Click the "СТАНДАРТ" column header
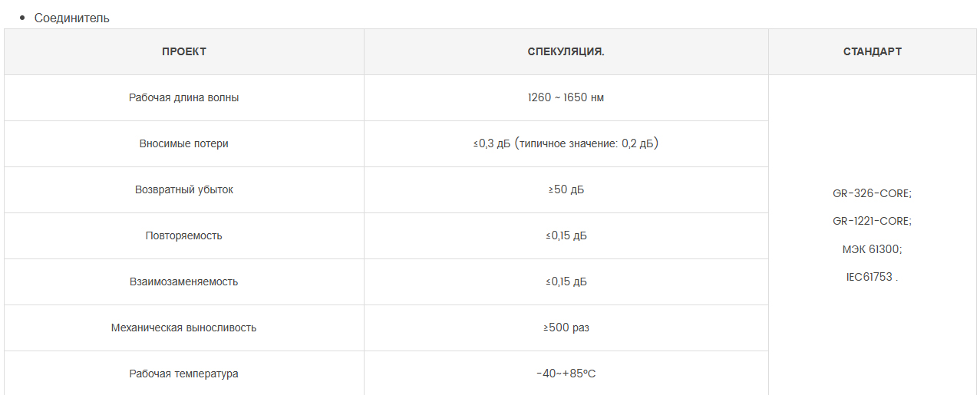 873,52
